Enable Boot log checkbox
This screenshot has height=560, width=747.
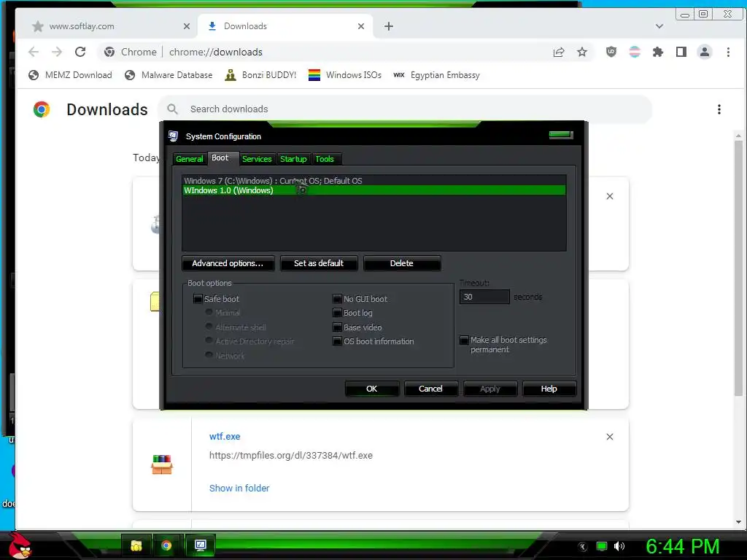pos(337,313)
